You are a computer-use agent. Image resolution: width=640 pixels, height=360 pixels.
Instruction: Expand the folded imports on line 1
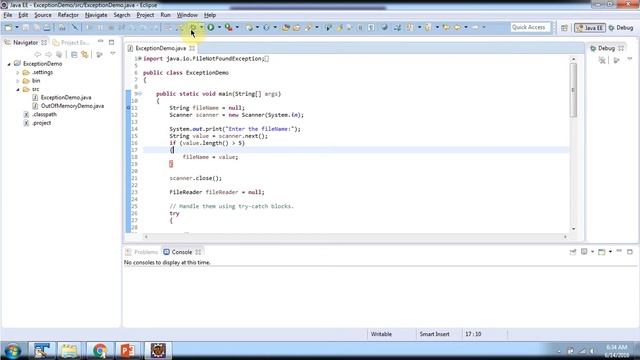(x=139, y=59)
